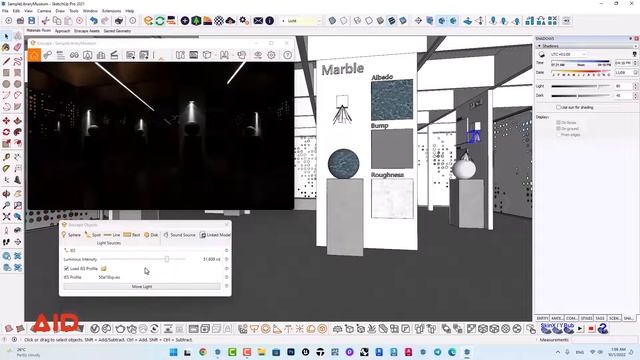The height and width of the screenshot is (360, 640).
Task: Open the UTC time zone dropdown
Action: point(569,54)
